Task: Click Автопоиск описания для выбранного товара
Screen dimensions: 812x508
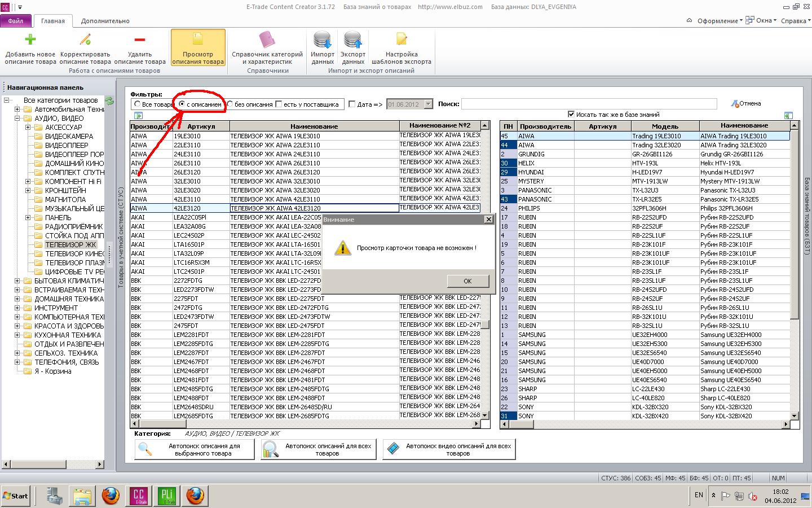Action: [x=195, y=449]
